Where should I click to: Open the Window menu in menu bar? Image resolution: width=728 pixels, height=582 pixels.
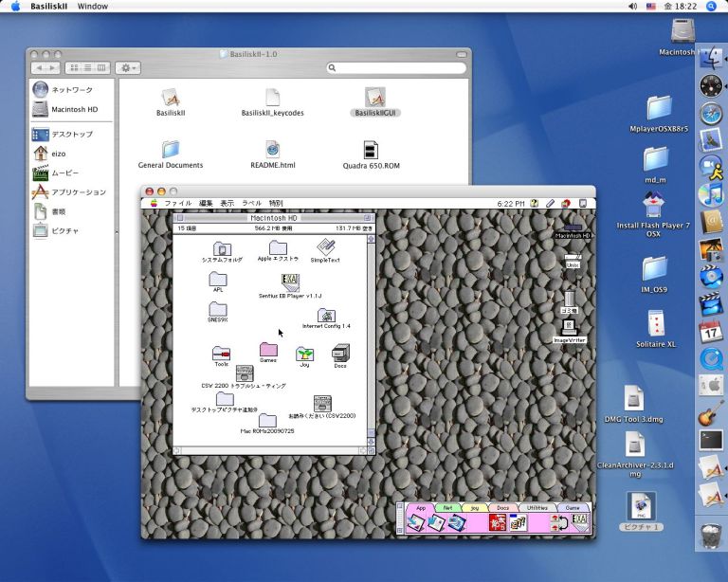coord(92,6)
